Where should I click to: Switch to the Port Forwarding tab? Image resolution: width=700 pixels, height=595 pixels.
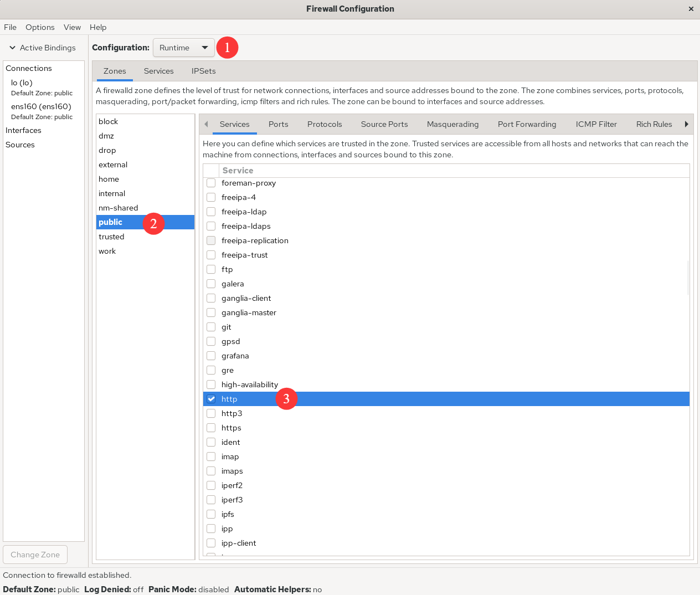(527, 124)
